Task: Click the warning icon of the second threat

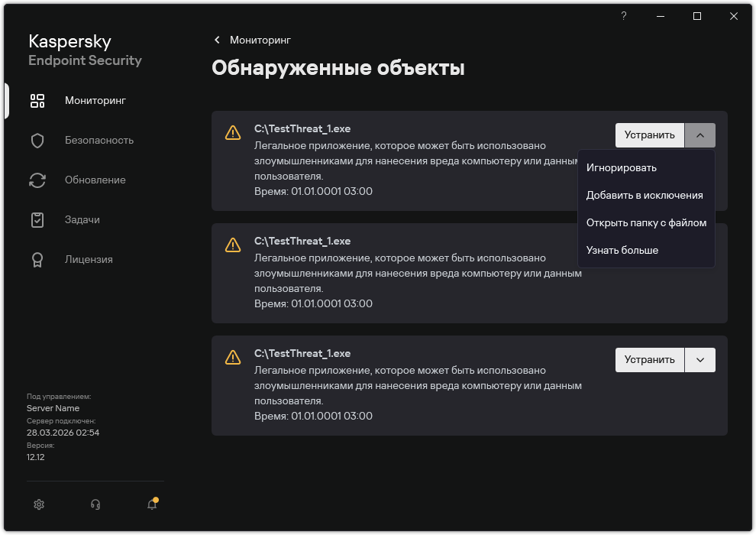Action: [233, 245]
